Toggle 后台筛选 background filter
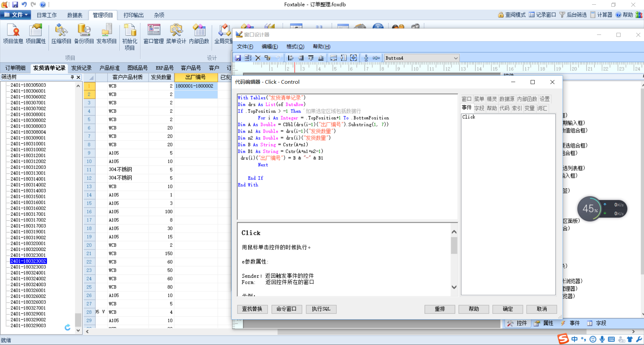The width and height of the screenshot is (644, 345). click(573, 15)
